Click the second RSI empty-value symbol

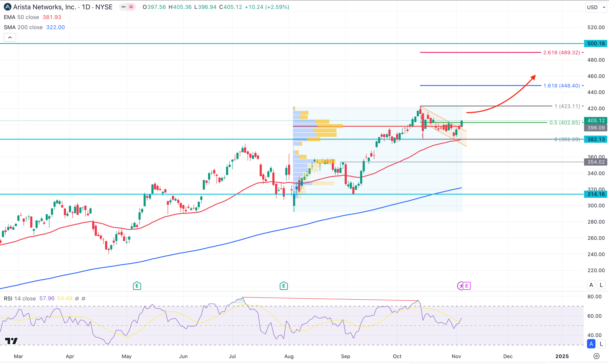click(83, 298)
